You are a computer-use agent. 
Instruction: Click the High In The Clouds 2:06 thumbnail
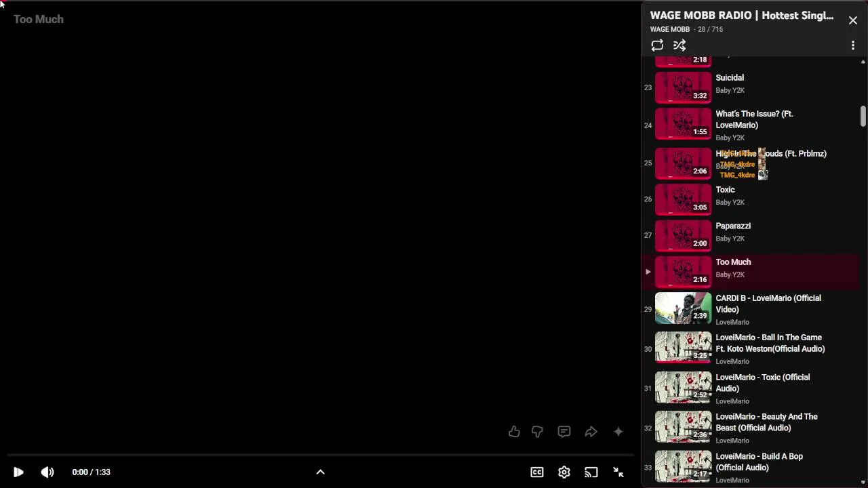click(x=684, y=163)
